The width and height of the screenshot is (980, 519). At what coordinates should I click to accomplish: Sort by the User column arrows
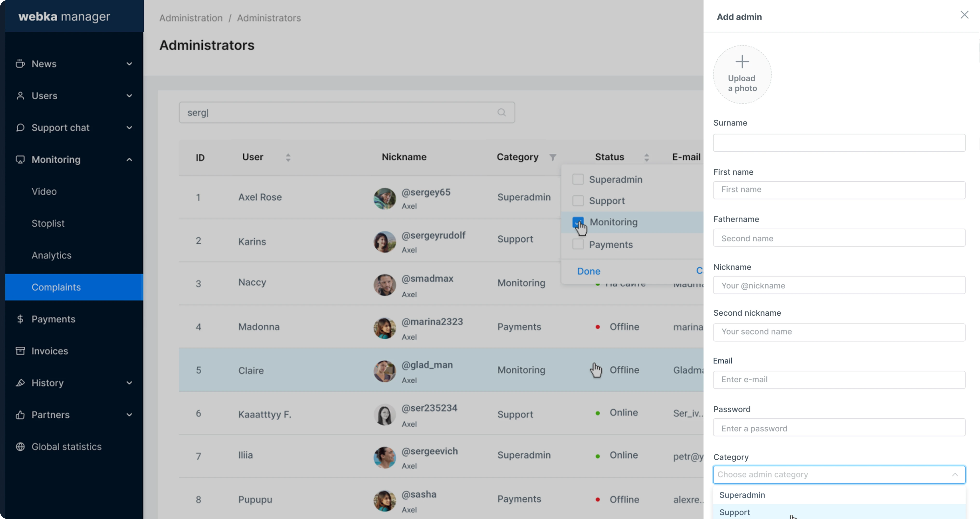click(x=288, y=157)
